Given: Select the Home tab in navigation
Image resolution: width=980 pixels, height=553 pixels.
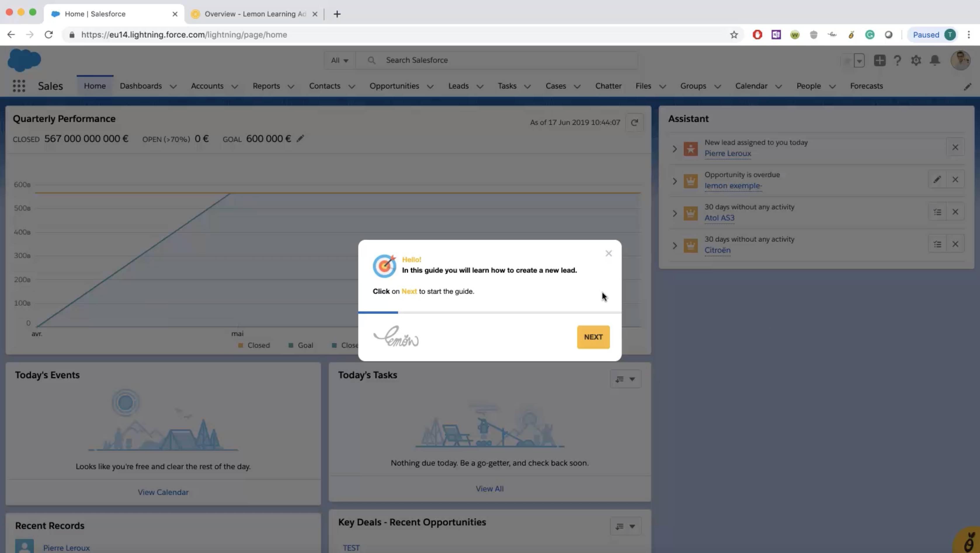Looking at the screenshot, I should coord(94,86).
